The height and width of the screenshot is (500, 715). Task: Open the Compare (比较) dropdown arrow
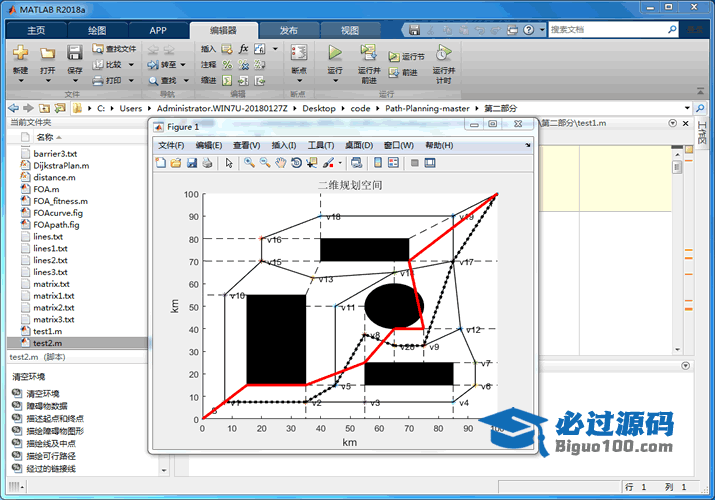coord(131,65)
